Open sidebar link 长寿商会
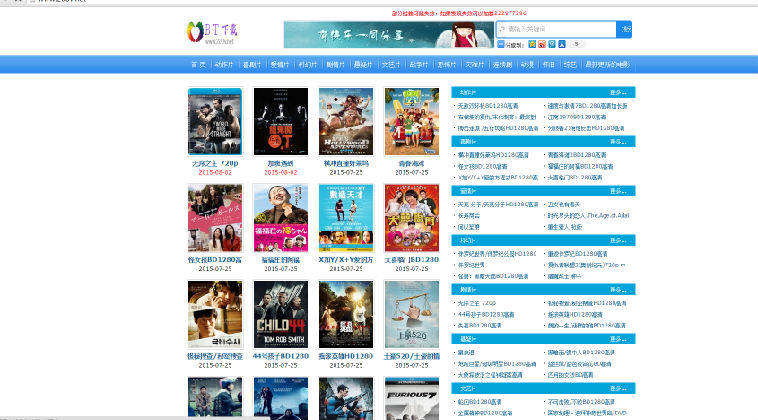 click(469, 216)
